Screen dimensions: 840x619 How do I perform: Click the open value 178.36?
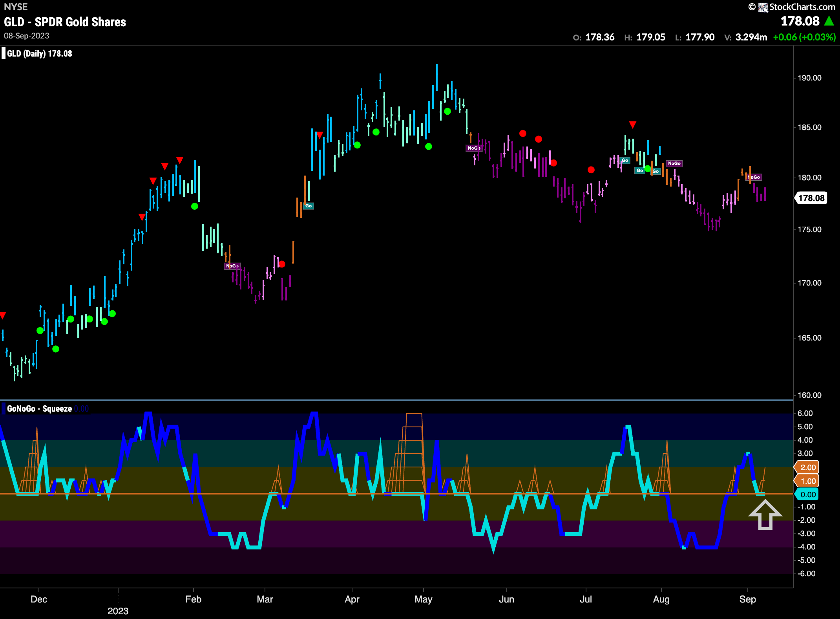(600, 37)
